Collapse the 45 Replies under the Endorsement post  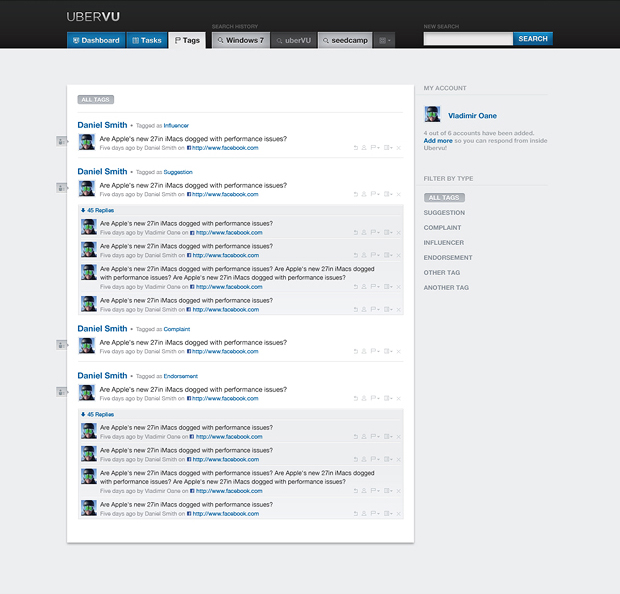tap(97, 414)
